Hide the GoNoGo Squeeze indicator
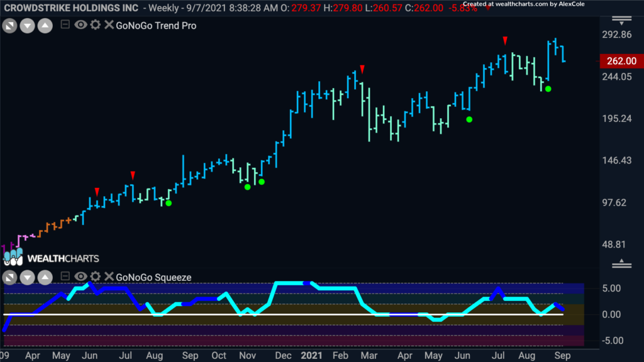The height and width of the screenshot is (362, 644). (x=80, y=277)
